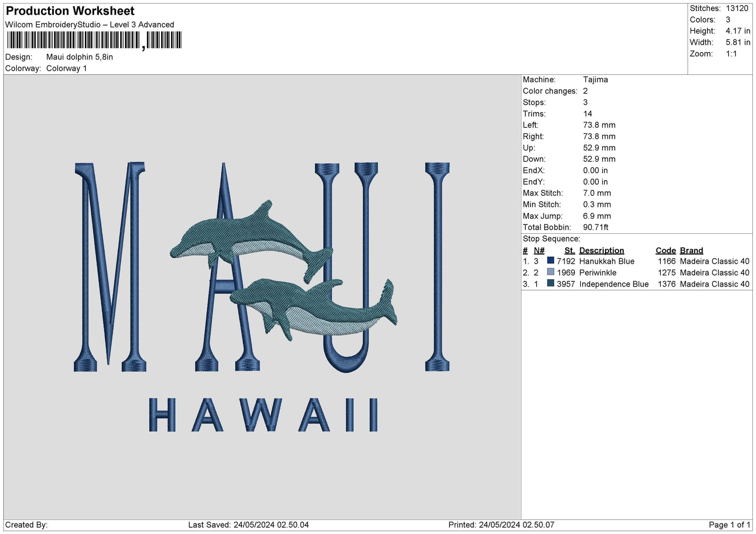Click the Max Stitch value 7.0 mm
The width and height of the screenshot is (756, 534).
point(597,193)
